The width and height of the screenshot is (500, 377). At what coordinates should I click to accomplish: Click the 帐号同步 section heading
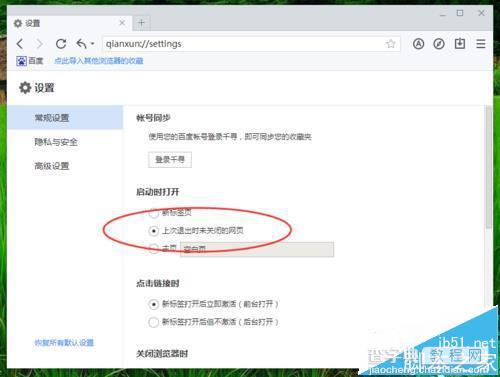[153, 118]
